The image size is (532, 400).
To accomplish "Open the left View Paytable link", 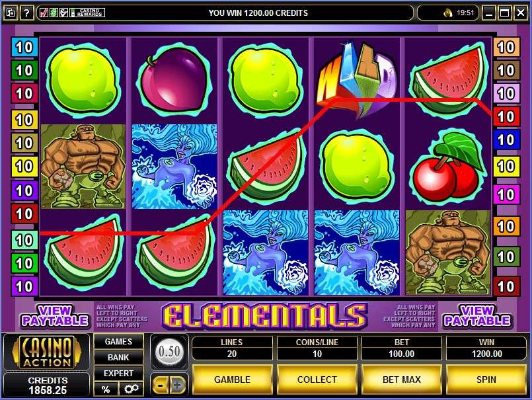I will (55, 316).
